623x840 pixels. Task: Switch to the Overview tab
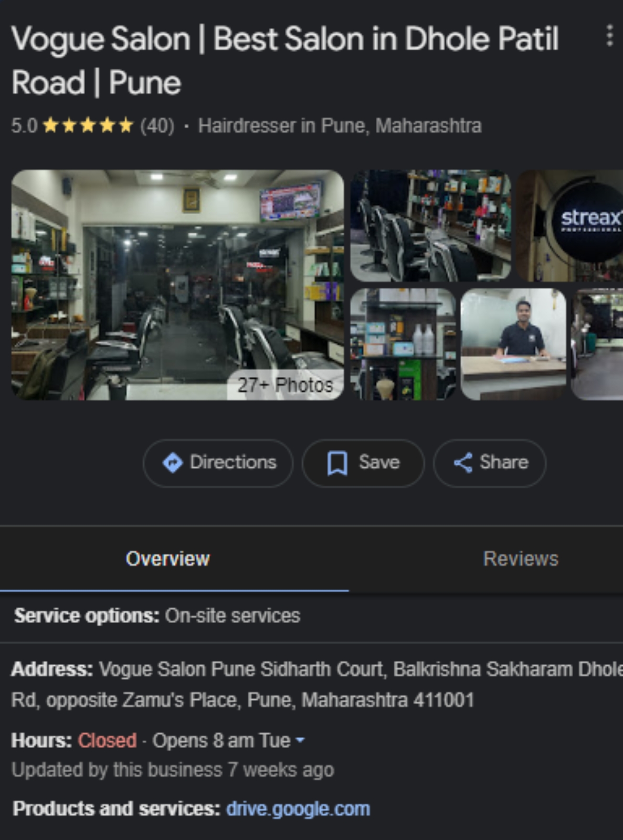pos(168,559)
